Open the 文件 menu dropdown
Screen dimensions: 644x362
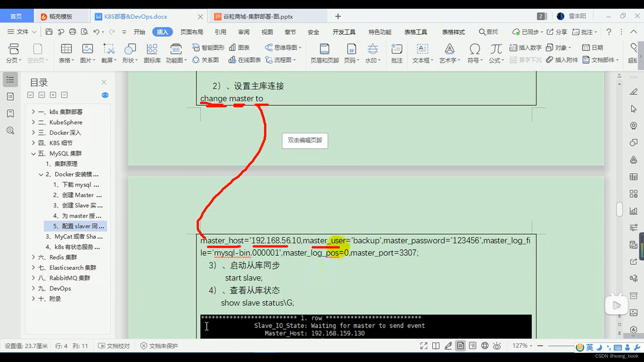(x=22, y=32)
